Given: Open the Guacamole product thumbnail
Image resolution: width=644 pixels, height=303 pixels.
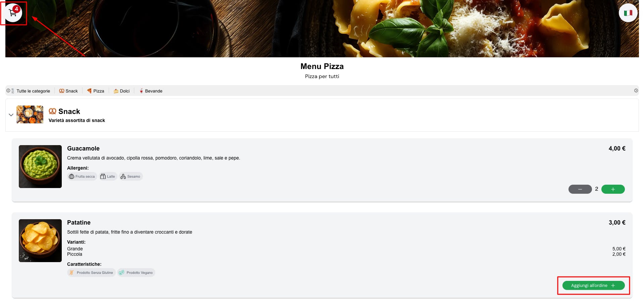Looking at the screenshot, I should click(x=40, y=167).
